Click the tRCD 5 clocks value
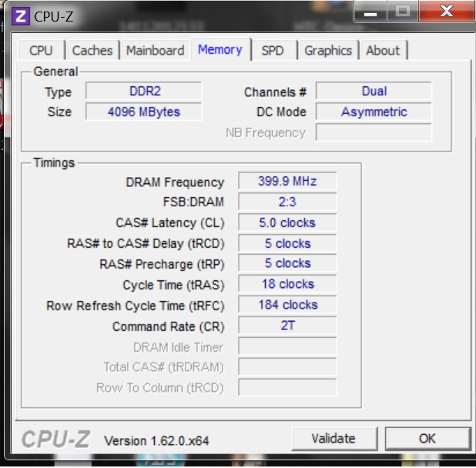Viewport: 476px width, 468px height. tap(287, 243)
